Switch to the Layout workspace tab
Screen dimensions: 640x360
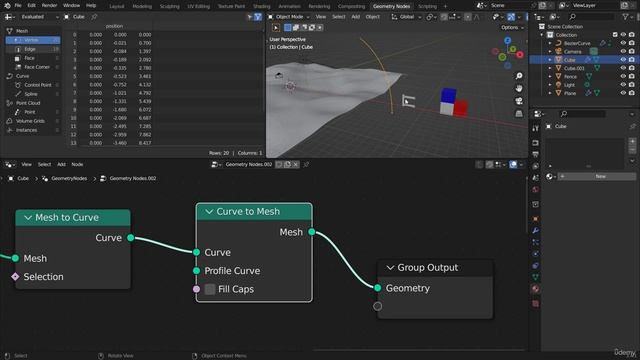[x=117, y=6]
